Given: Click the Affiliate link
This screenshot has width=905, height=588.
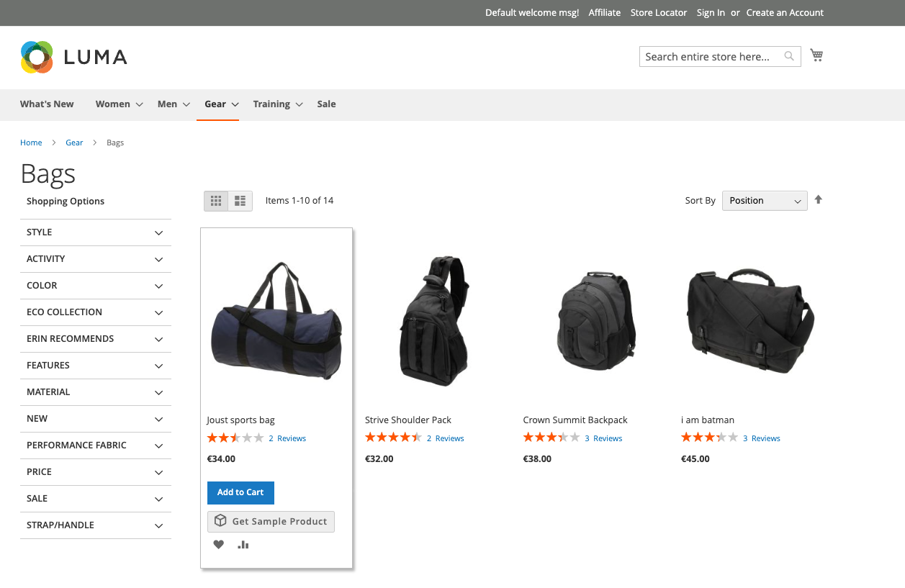Looking at the screenshot, I should click(605, 13).
